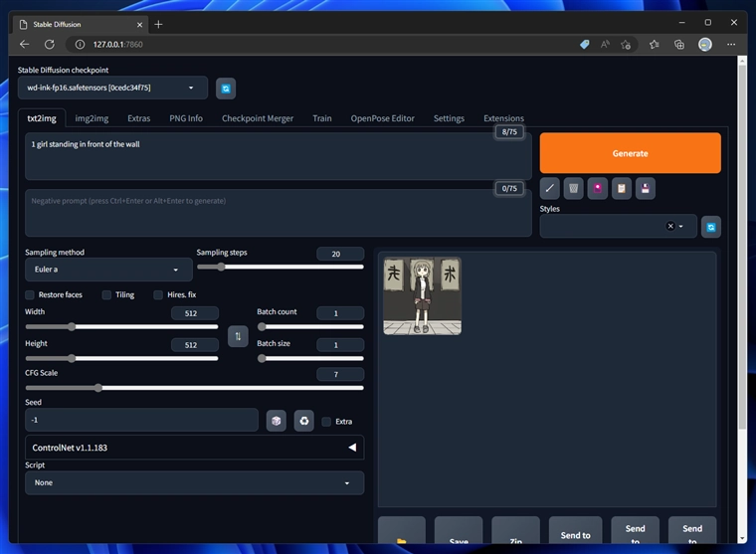Click the trash icon to clear prompt
The width and height of the screenshot is (756, 554).
[573, 188]
